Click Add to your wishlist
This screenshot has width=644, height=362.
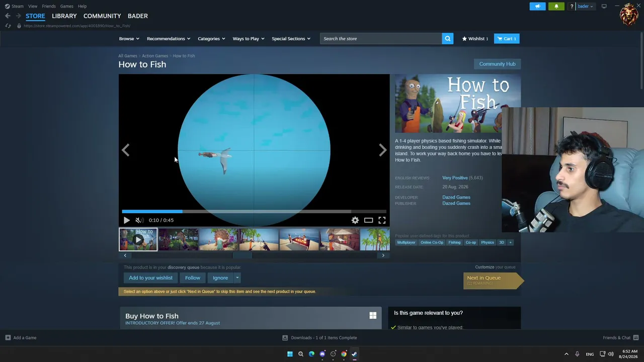(150, 278)
